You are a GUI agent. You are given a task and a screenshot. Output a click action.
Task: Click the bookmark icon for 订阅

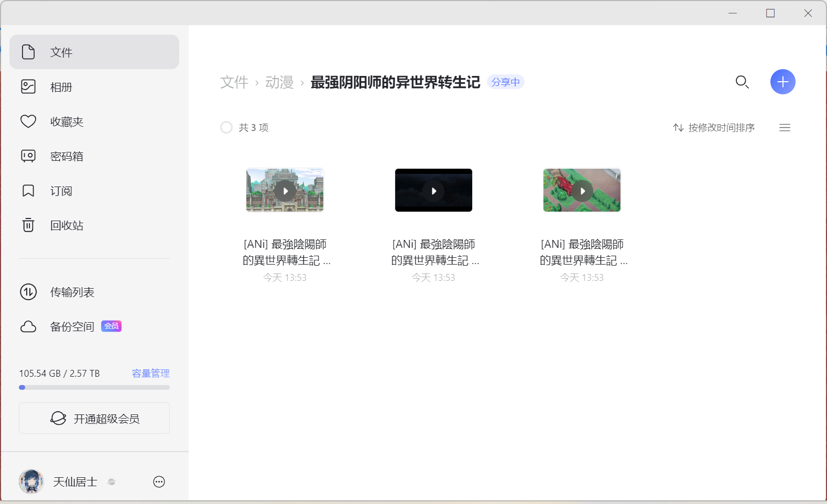click(x=28, y=191)
